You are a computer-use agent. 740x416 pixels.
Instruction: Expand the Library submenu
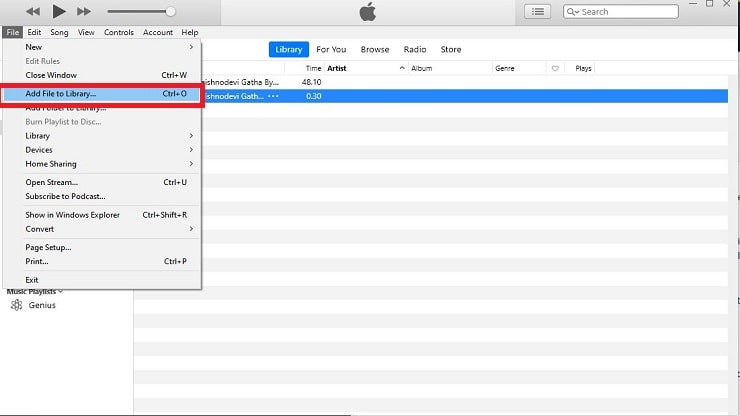click(x=102, y=136)
